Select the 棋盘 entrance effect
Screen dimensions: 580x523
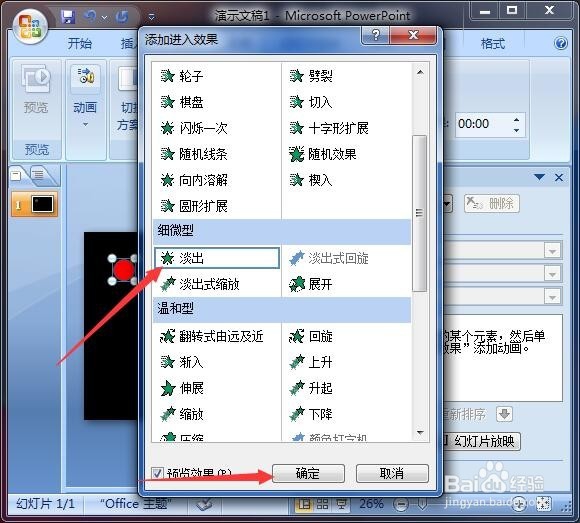(x=182, y=102)
